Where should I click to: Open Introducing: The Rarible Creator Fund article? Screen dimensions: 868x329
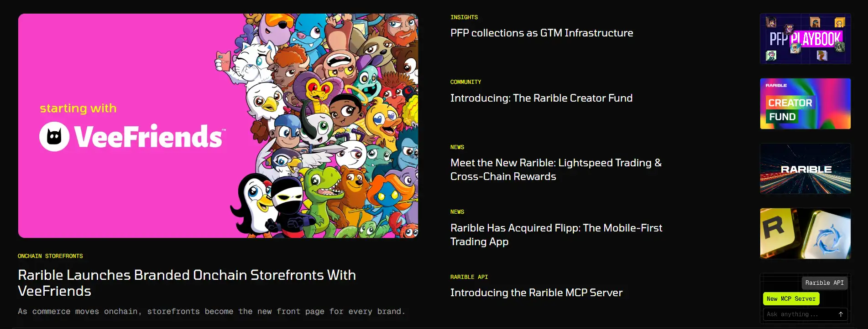tap(541, 98)
